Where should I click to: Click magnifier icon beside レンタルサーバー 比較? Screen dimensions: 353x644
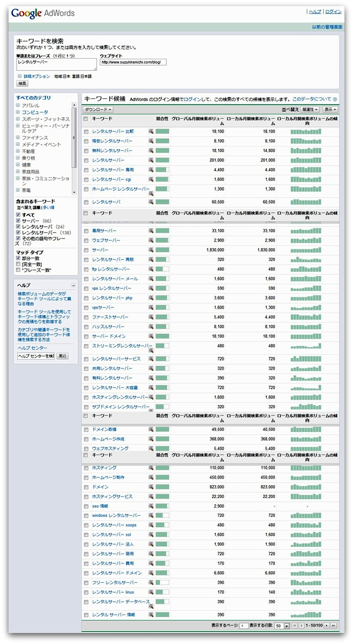click(x=151, y=131)
